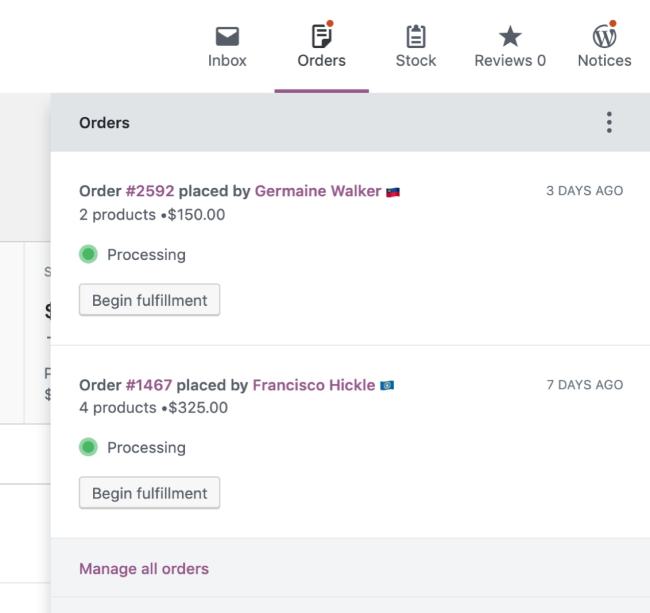Open the Inbox envelope icon
This screenshot has width=650, height=613.
point(229,37)
